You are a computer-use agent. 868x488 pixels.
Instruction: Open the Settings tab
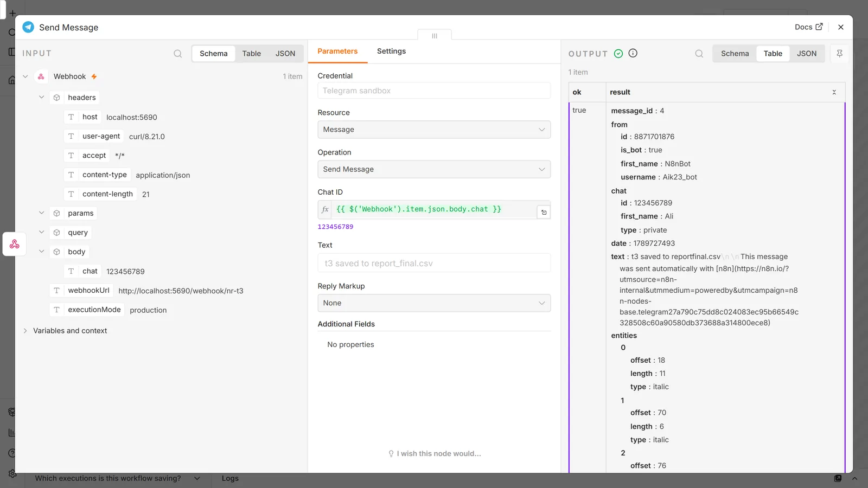click(391, 52)
